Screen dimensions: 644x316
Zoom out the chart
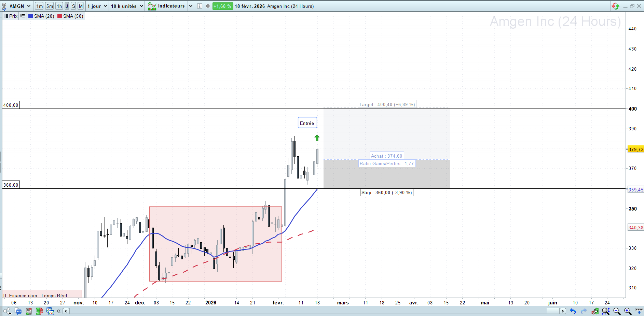click(x=617, y=311)
